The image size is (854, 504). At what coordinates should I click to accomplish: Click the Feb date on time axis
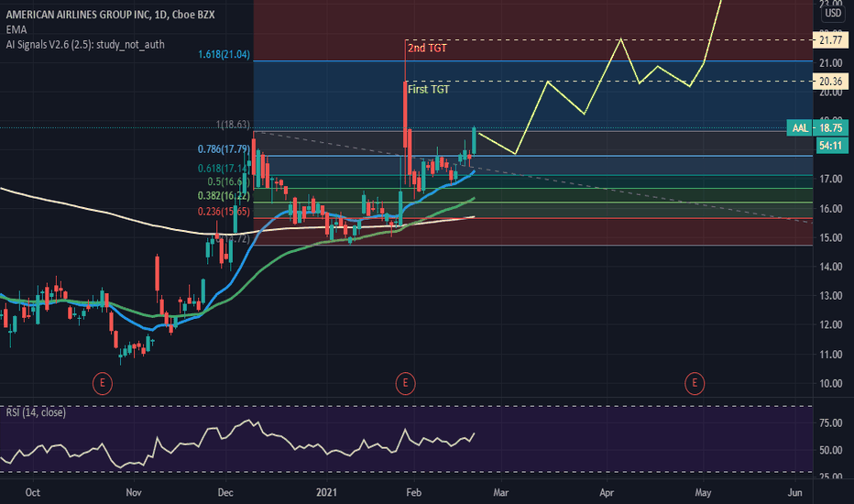pyautogui.click(x=414, y=493)
